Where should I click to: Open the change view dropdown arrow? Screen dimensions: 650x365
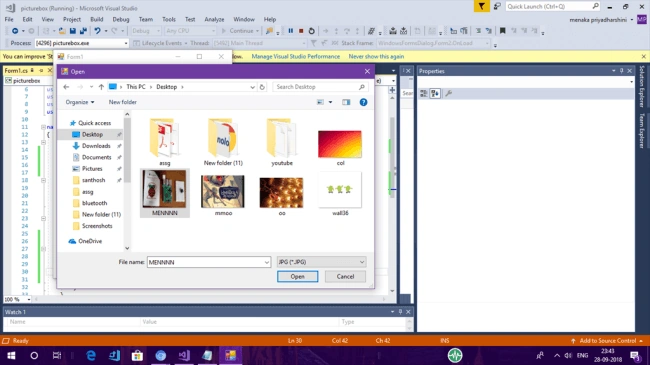[x=330, y=102]
